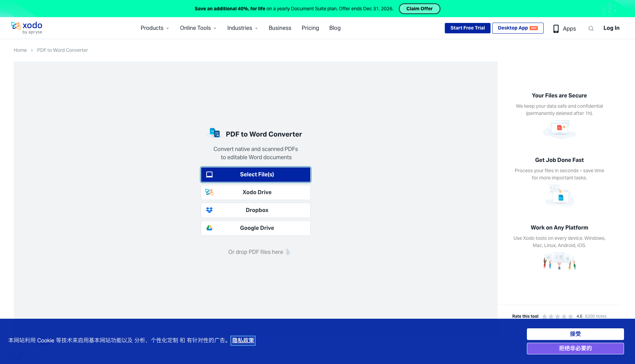Click the third rating star
635x364 pixels.
click(557, 316)
